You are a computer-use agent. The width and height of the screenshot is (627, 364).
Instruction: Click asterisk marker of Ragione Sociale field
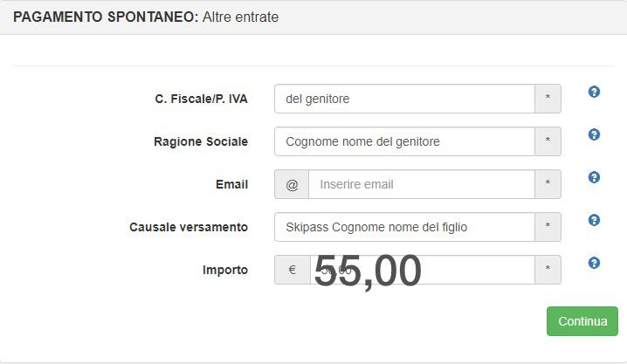click(548, 141)
